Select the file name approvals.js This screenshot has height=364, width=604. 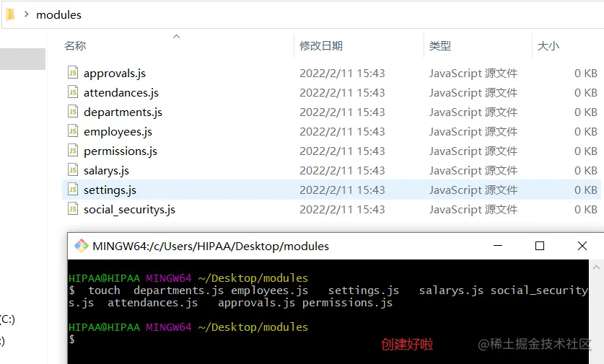tap(115, 73)
